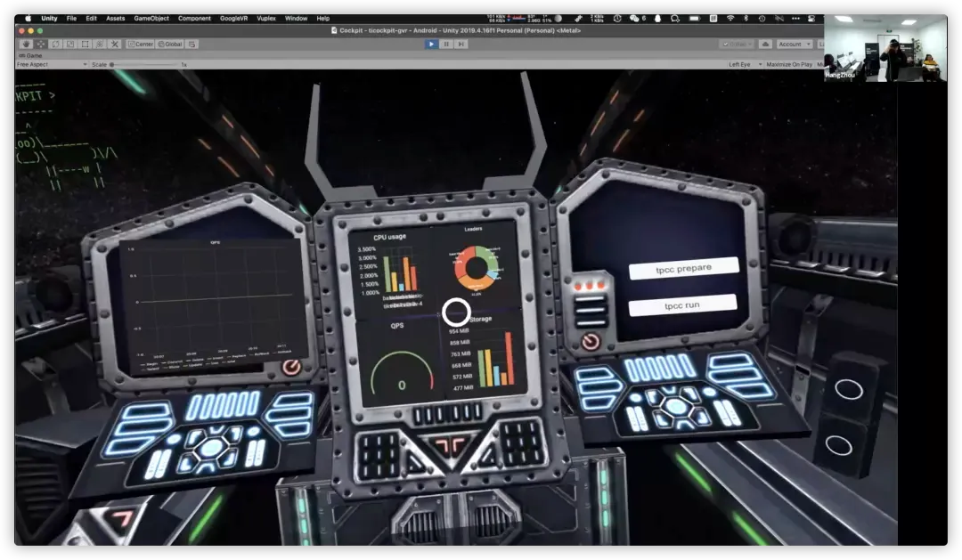Click the cloud services icon
This screenshot has width=962, height=560.
(765, 44)
